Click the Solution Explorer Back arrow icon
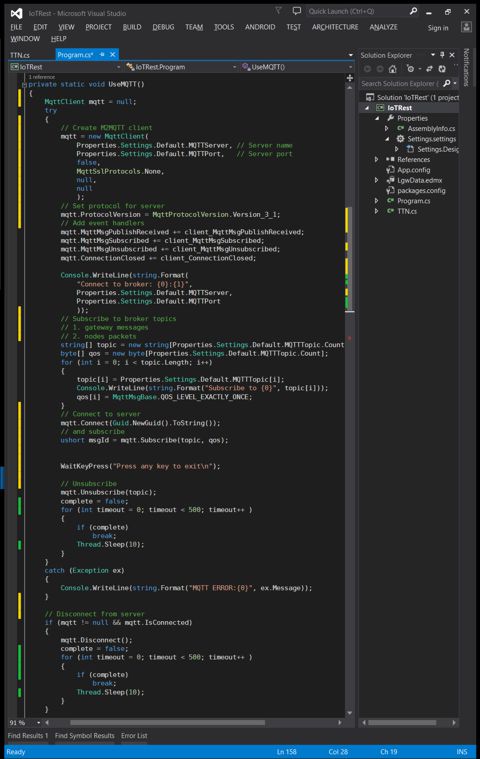 368,69
